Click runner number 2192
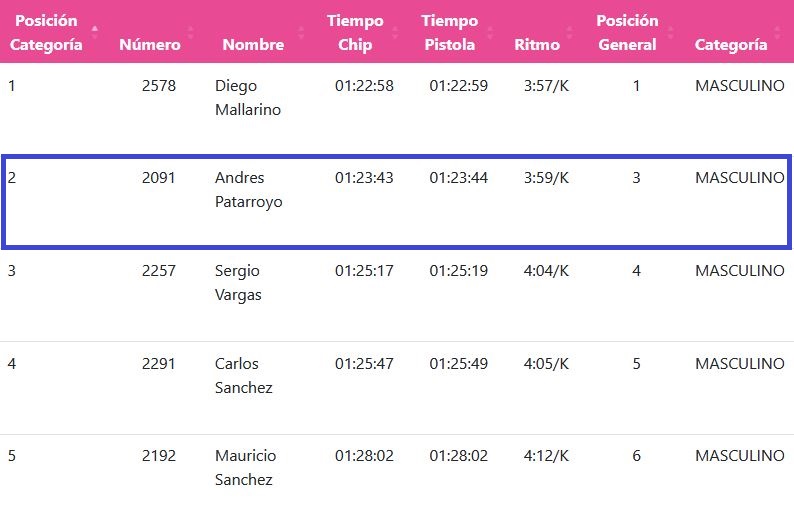The width and height of the screenshot is (794, 506). pos(159,455)
